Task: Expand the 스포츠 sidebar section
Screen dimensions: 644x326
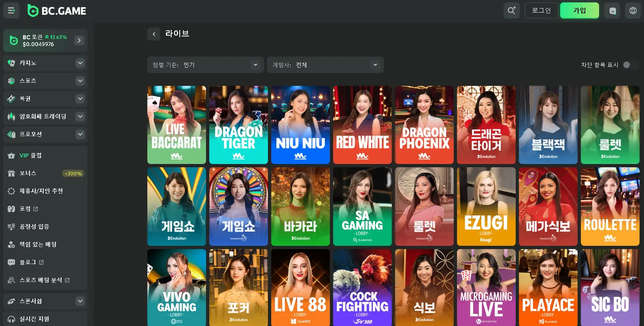Action: tap(80, 81)
